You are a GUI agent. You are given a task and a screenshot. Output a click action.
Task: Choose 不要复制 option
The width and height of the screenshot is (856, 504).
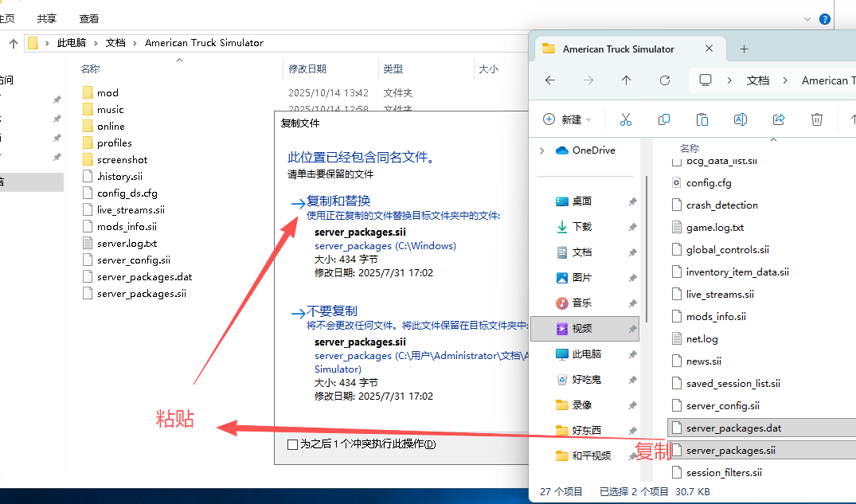[332, 311]
